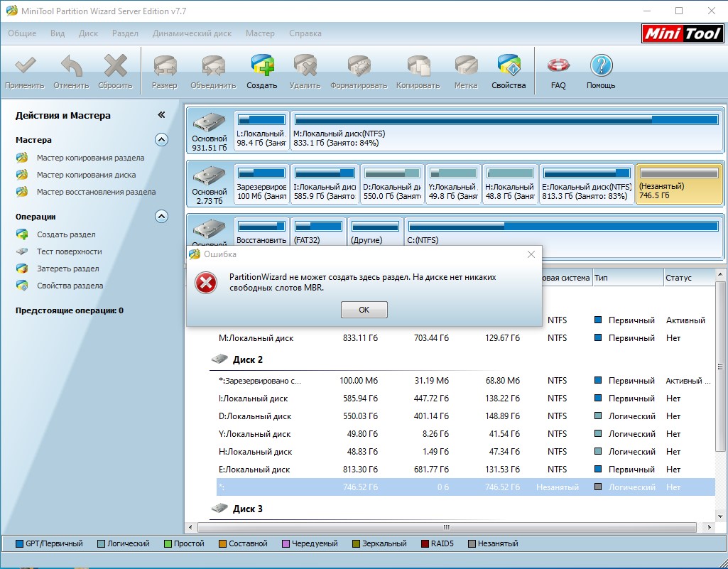Click the Удалить (Delete) toolbar icon
Image resolution: width=728 pixels, height=569 pixels.
click(305, 66)
